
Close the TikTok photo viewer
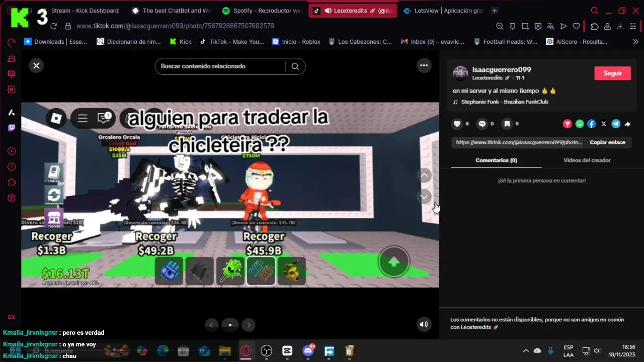pos(36,65)
